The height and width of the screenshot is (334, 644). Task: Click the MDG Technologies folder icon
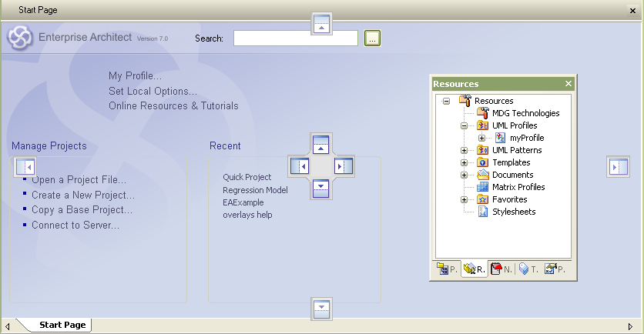[482, 112]
